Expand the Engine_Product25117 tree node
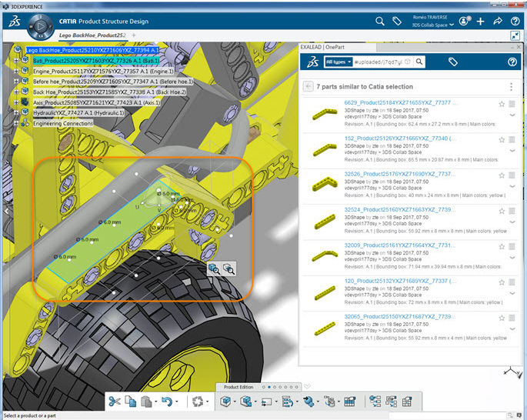 click(x=16, y=71)
